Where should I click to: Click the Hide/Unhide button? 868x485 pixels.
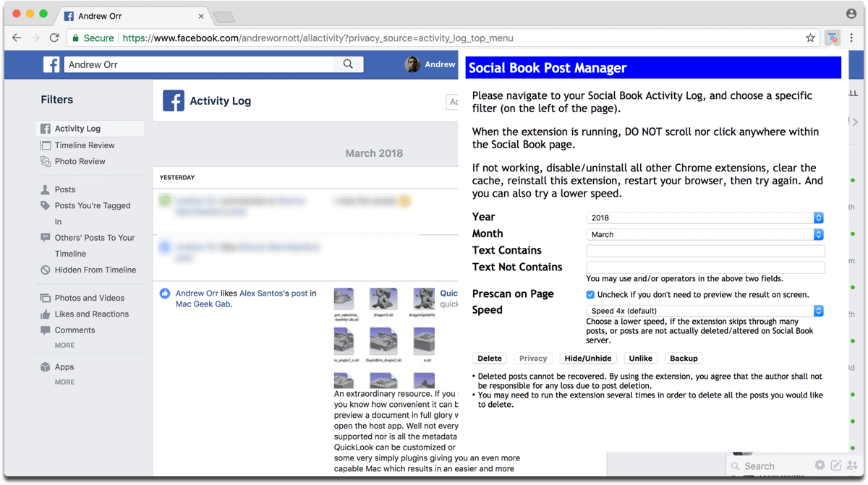pos(588,359)
